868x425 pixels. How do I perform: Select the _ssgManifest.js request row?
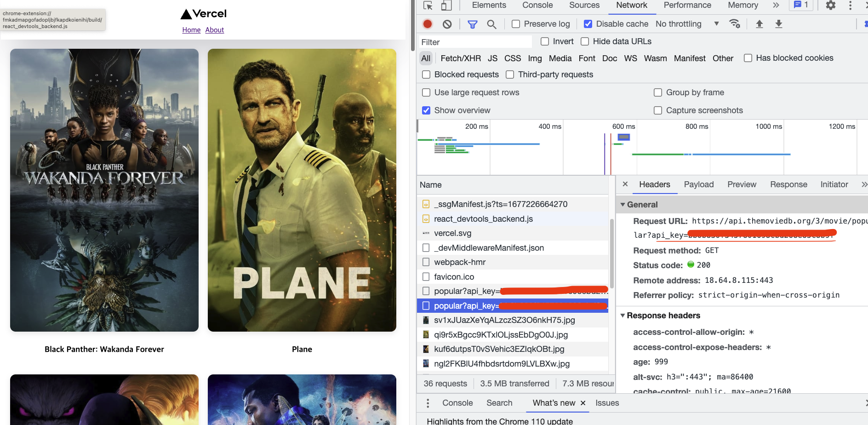(513, 204)
